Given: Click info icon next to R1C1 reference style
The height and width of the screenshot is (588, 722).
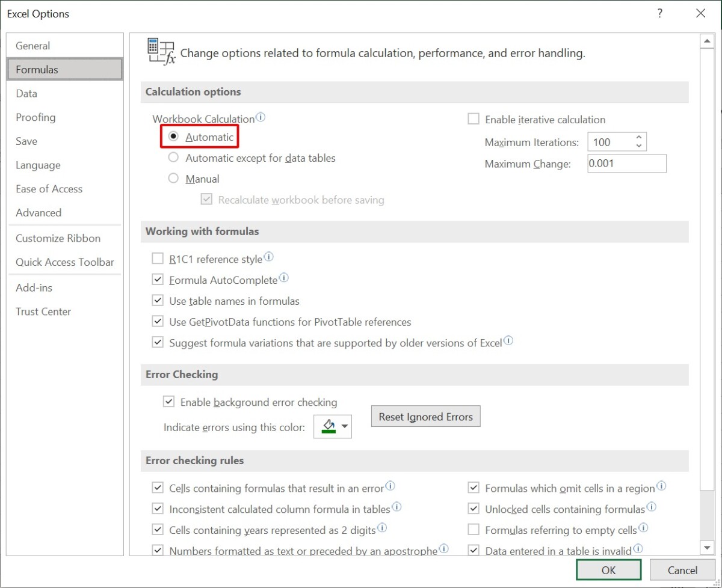Looking at the screenshot, I should [268, 257].
